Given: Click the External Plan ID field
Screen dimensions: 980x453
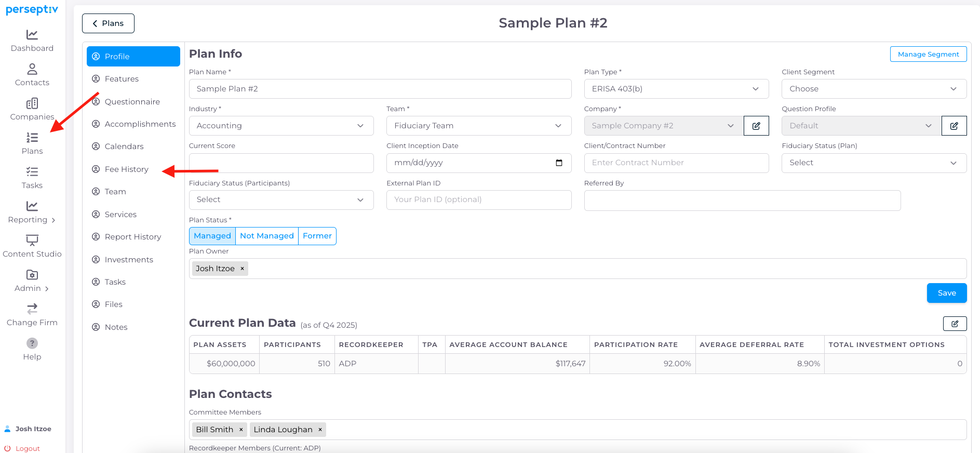Looking at the screenshot, I should point(479,200).
